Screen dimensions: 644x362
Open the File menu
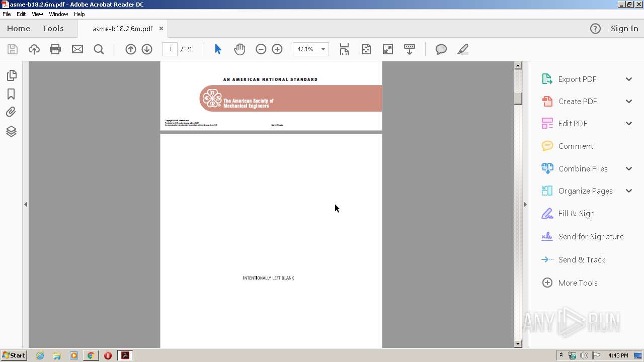coord(7,14)
